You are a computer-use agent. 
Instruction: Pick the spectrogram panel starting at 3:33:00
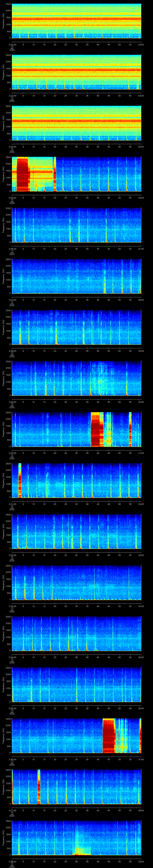coord(77,583)
